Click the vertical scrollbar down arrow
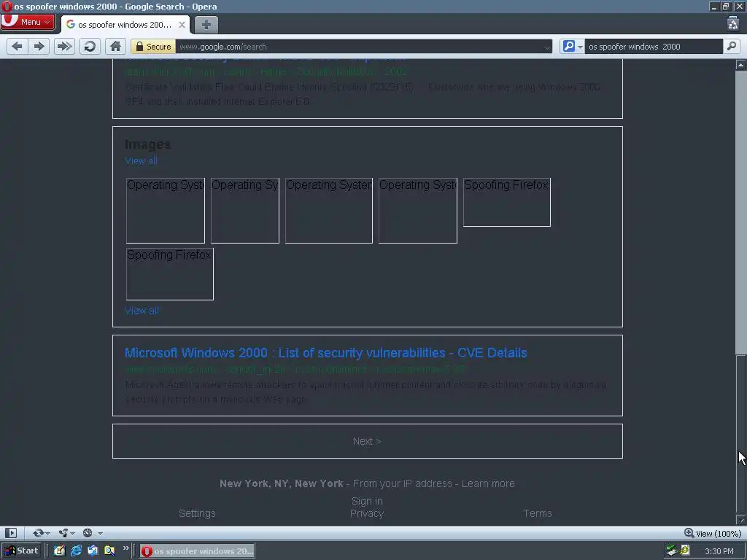 (x=741, y=520)
